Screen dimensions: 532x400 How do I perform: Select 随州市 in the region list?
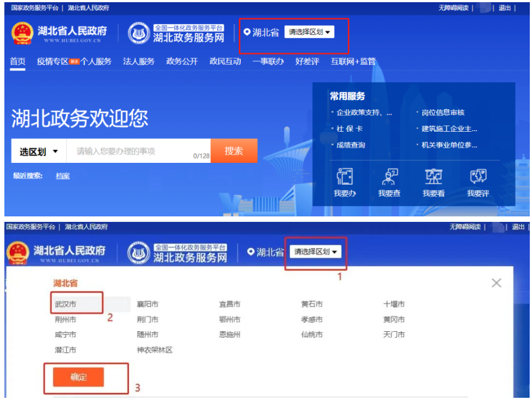(147, 334)
